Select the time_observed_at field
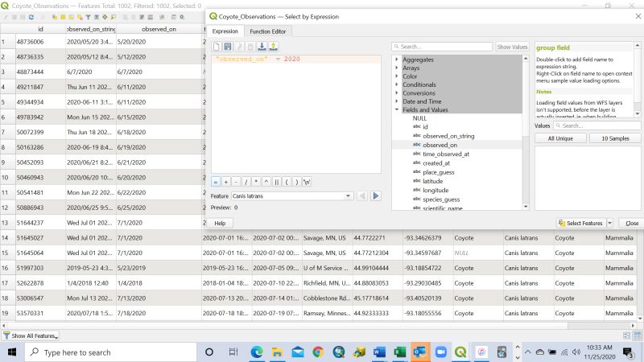The height and width of the screenshot is (362, 644). pyautogui.click(x=446, y=154)
